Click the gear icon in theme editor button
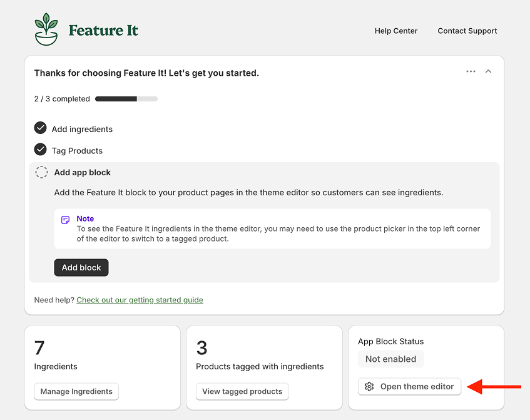 click(369, 387)
